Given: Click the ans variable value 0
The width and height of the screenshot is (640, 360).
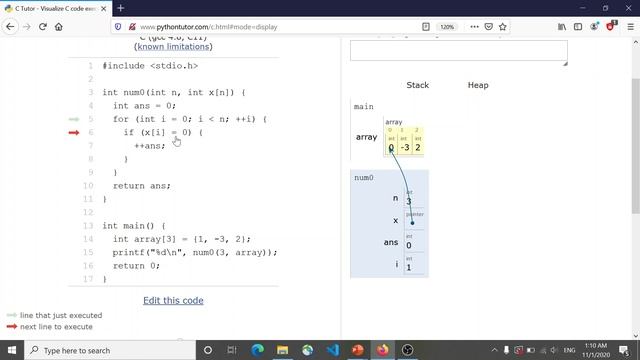Looking at the screenshot, I should tap(409, 245).
